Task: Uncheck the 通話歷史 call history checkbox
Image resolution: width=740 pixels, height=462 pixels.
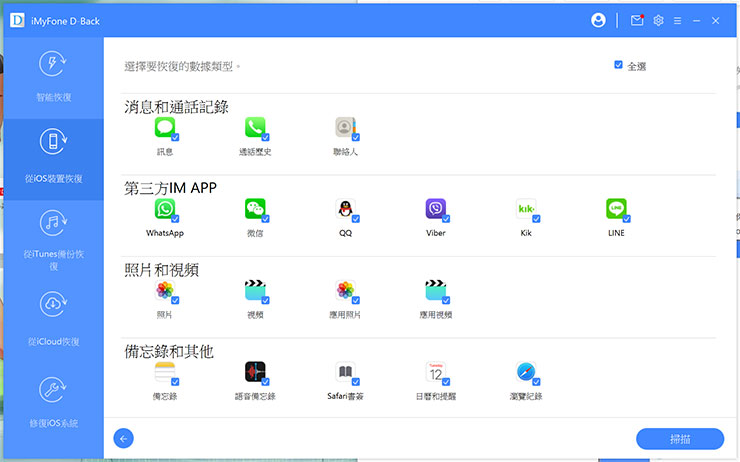Action: tap(265, 137)
